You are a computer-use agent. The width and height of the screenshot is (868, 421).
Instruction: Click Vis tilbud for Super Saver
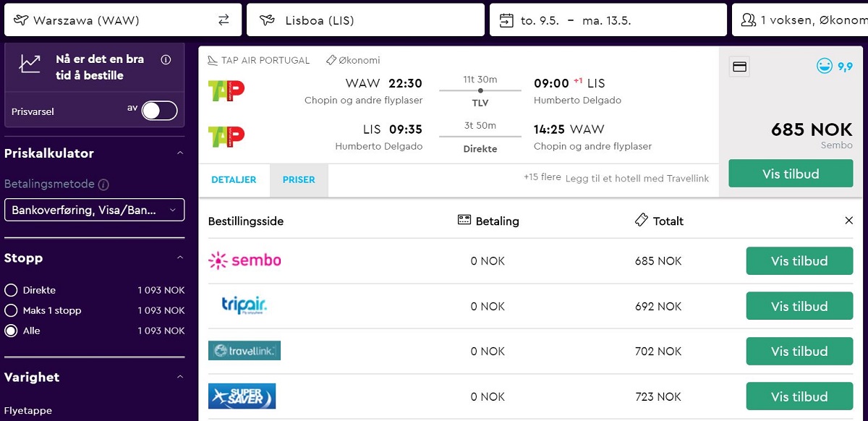coord(799,396)
